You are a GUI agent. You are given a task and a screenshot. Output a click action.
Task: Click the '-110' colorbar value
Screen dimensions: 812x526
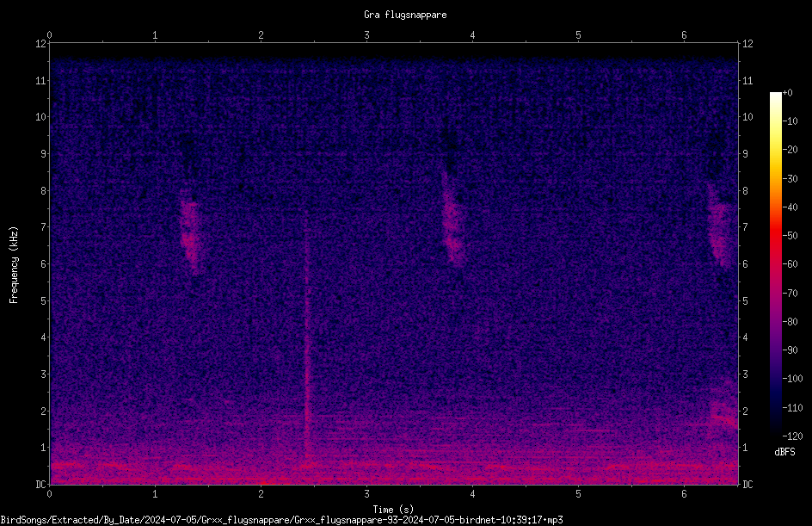(x=792, y=408)
